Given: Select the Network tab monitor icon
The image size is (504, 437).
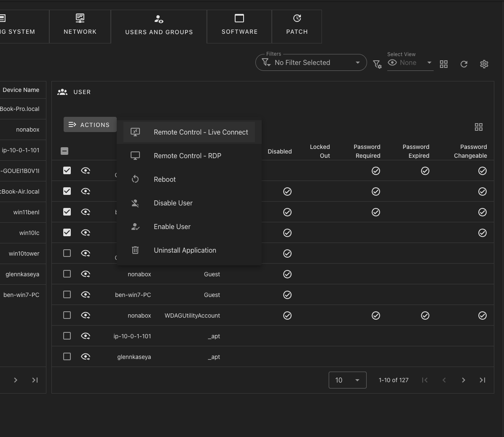Looking at the screenshot, I should pos(80,18).
